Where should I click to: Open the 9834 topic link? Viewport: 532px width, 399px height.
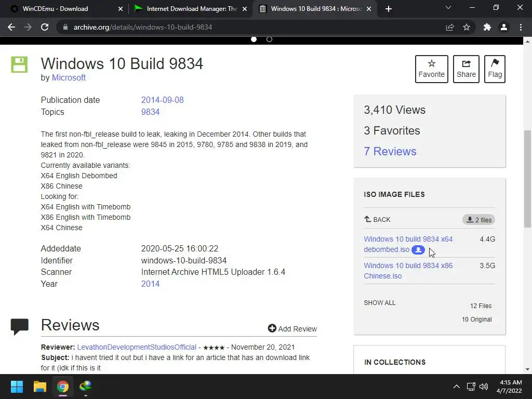click(x=150, y=112)
